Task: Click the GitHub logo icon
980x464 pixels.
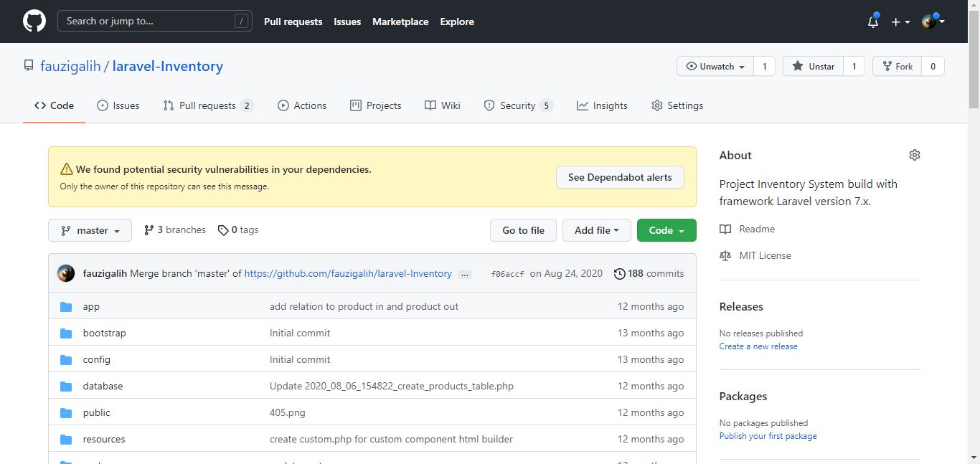Action: (x=34, y=22)
